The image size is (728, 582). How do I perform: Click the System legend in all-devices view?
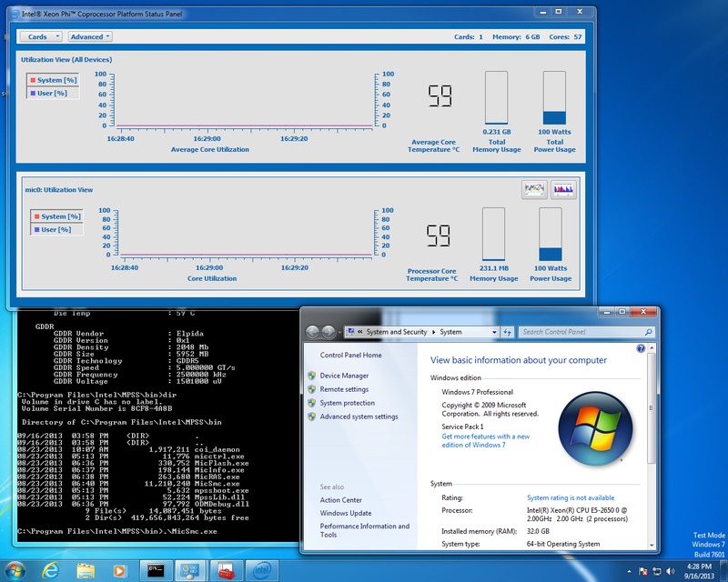tap(53, 80)
